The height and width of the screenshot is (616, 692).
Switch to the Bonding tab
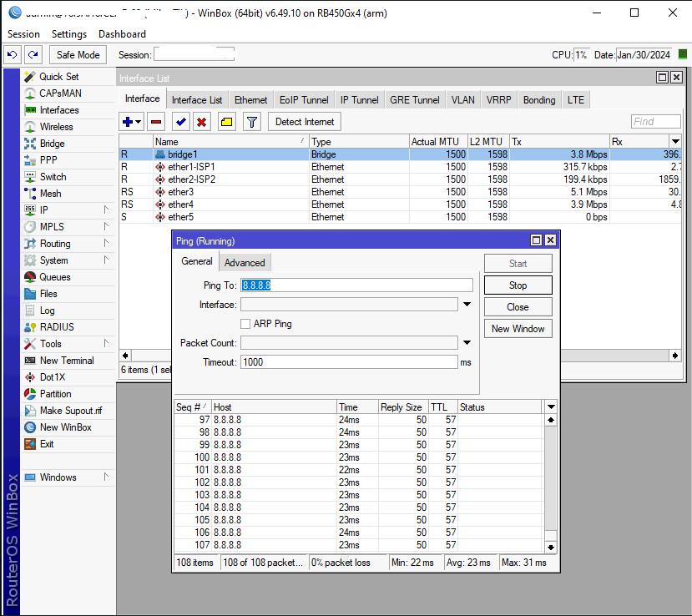[539, 100]
